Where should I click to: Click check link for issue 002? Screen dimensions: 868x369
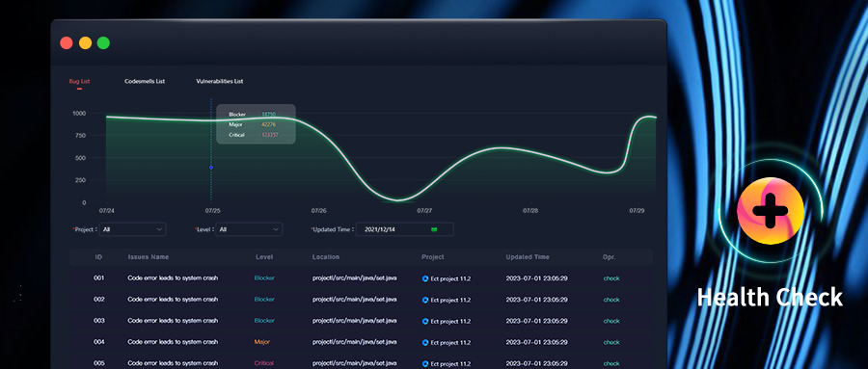[611, 300]
